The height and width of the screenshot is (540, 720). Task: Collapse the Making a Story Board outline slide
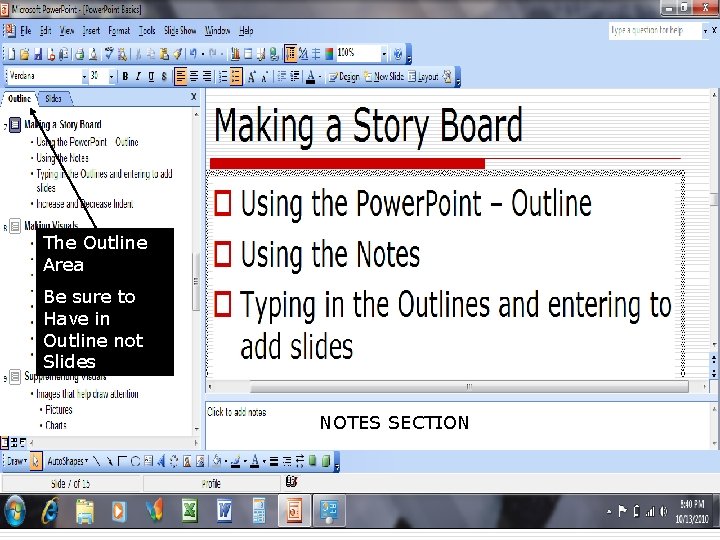coord(15,124)
